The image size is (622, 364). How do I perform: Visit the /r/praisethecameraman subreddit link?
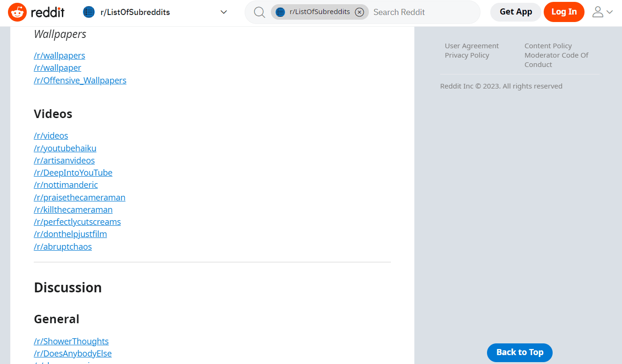pyautogui.click(x=79, y=197)
